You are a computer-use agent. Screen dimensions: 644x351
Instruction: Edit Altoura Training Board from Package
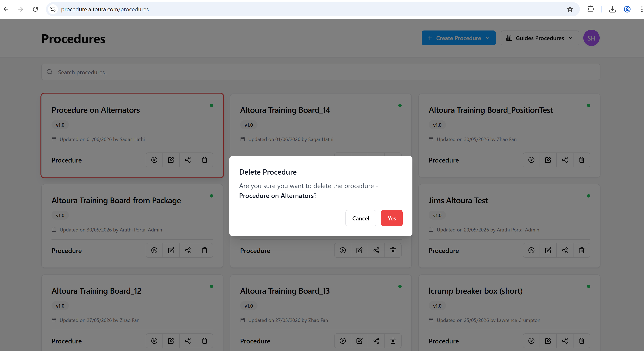[x=171, y=250]
